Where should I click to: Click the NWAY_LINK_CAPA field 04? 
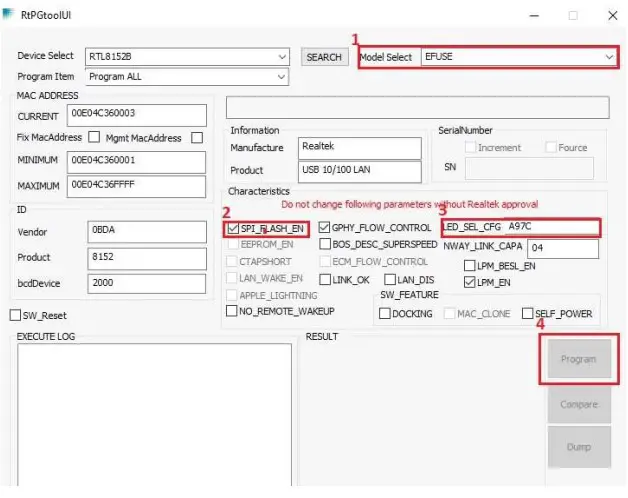click(x=563, y=248)
